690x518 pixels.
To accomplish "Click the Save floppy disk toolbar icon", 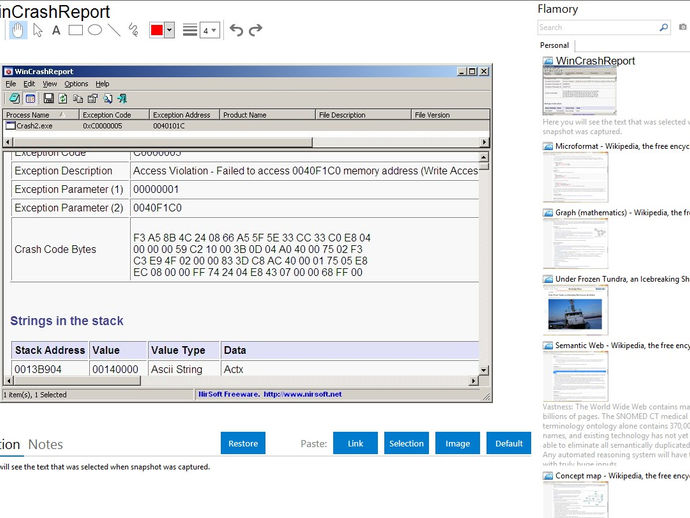I will point(48,99).
